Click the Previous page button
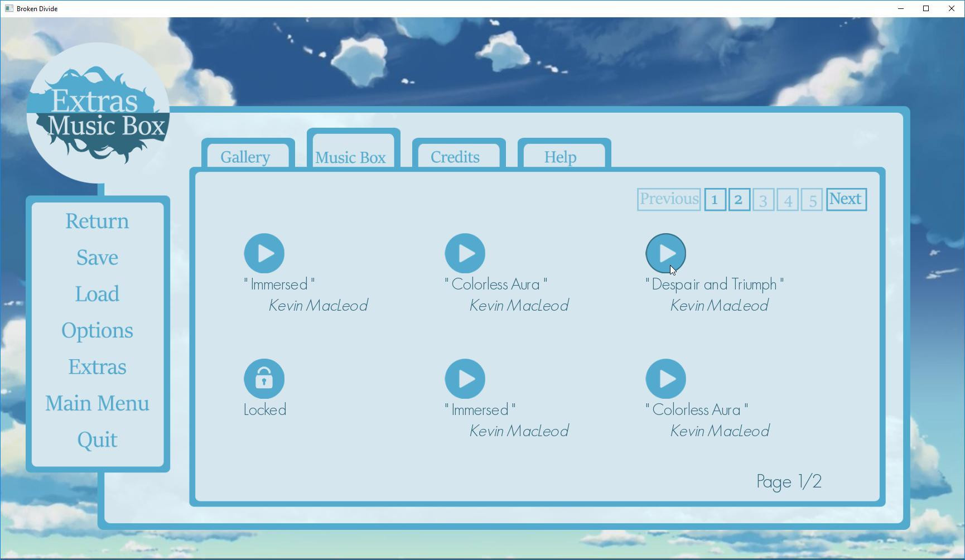The height and width of the screenshot is (560, 965). pyautogui.click(x=669, y=199)
